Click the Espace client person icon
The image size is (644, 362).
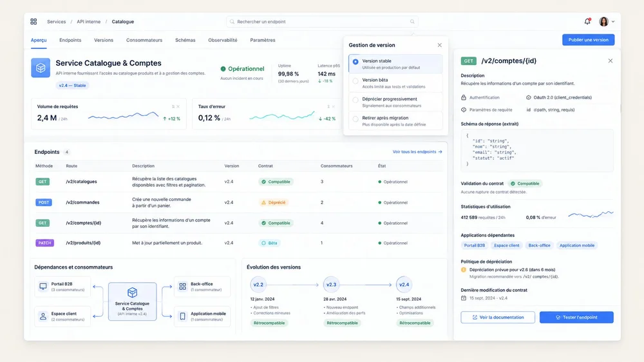tap(43, 316)
